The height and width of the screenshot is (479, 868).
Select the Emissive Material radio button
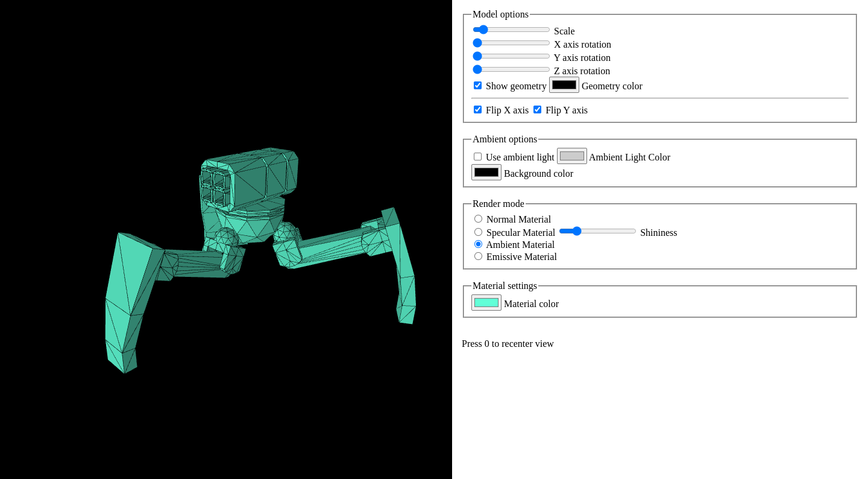pos(478,256)
